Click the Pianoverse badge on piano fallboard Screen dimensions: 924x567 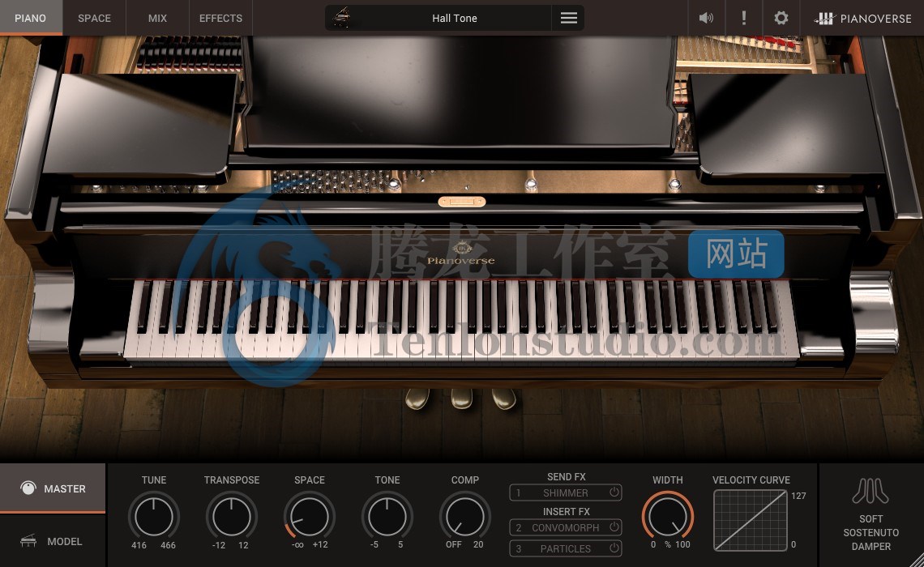tap(461, 254)
